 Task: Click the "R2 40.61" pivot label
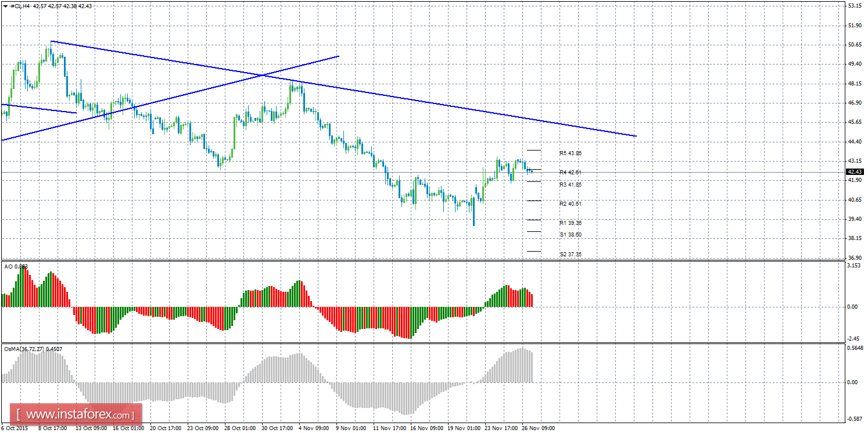coord(571,204)
